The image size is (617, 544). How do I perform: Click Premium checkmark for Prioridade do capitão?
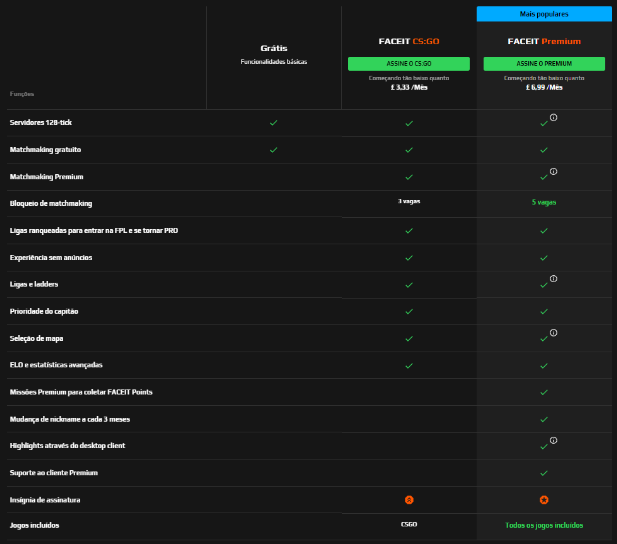544,312
